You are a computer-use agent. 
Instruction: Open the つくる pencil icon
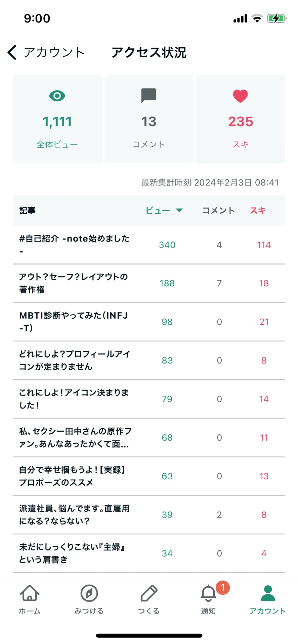(x=149, y=593)
